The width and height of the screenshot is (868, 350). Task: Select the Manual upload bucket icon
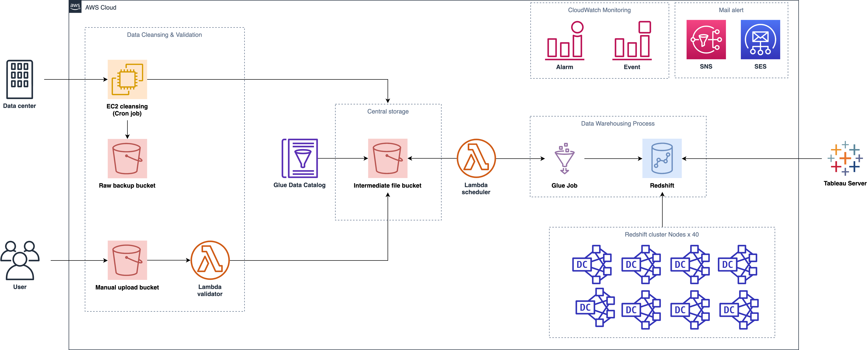tap(127, 260)
